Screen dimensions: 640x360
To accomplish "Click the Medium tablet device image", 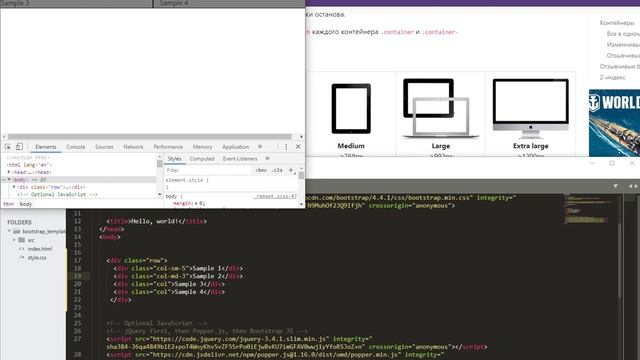I will pos(351,109).
